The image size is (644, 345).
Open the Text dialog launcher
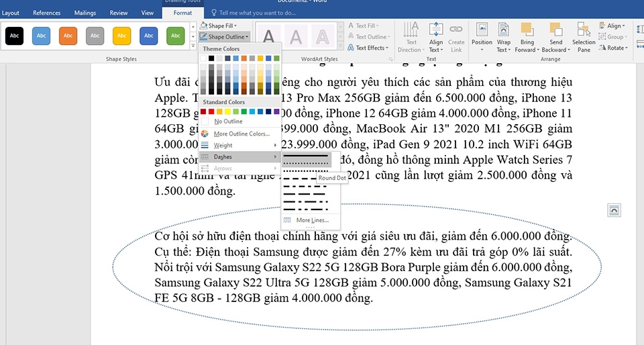point(390,59)
